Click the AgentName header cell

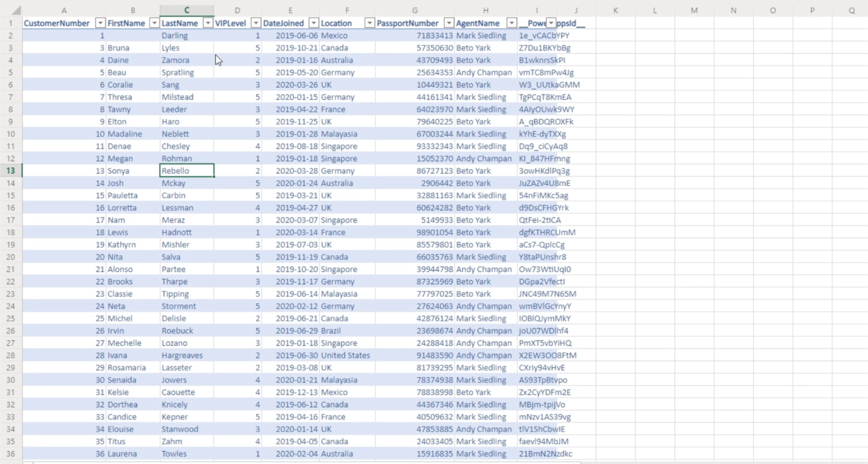[486, 23]
